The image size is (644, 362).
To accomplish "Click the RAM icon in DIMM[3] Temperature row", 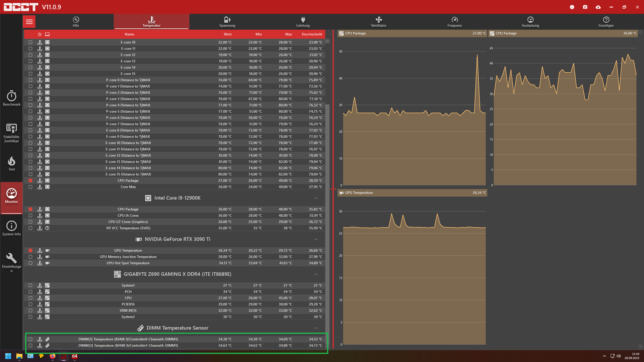I will [x=47, y=345].
